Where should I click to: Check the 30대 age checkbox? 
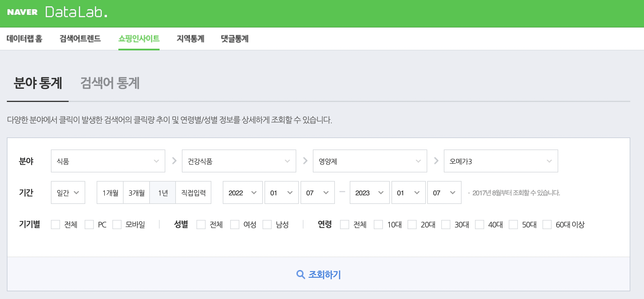(446, 225)
